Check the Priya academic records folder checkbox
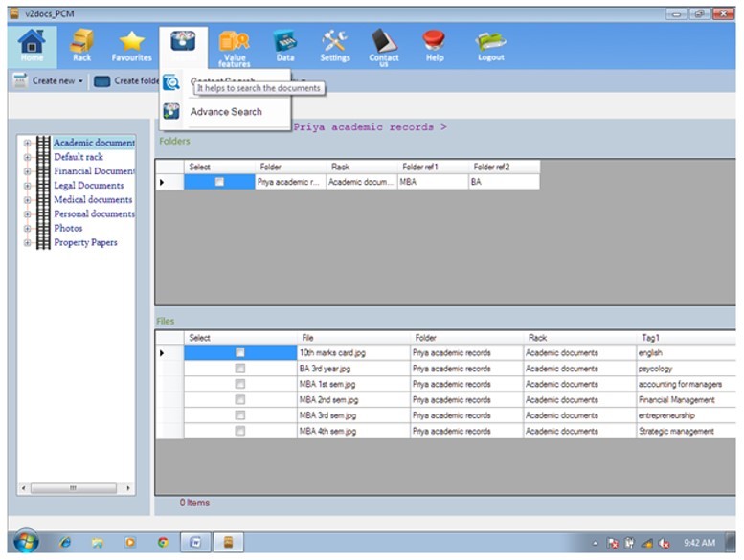 219,182
